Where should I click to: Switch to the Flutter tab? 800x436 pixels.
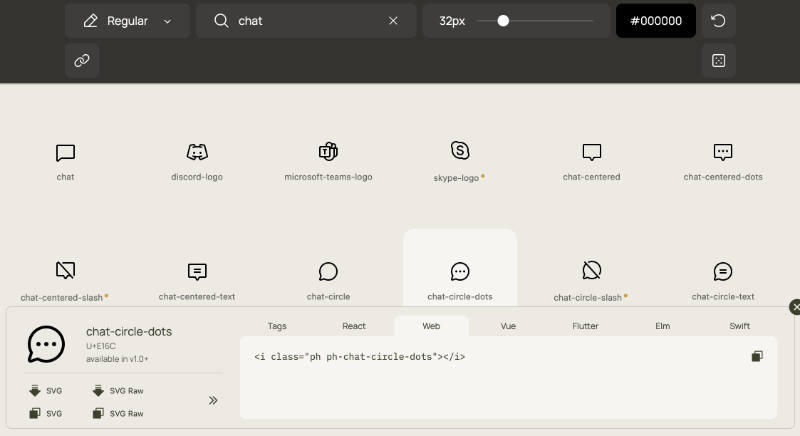click(585, 326)
